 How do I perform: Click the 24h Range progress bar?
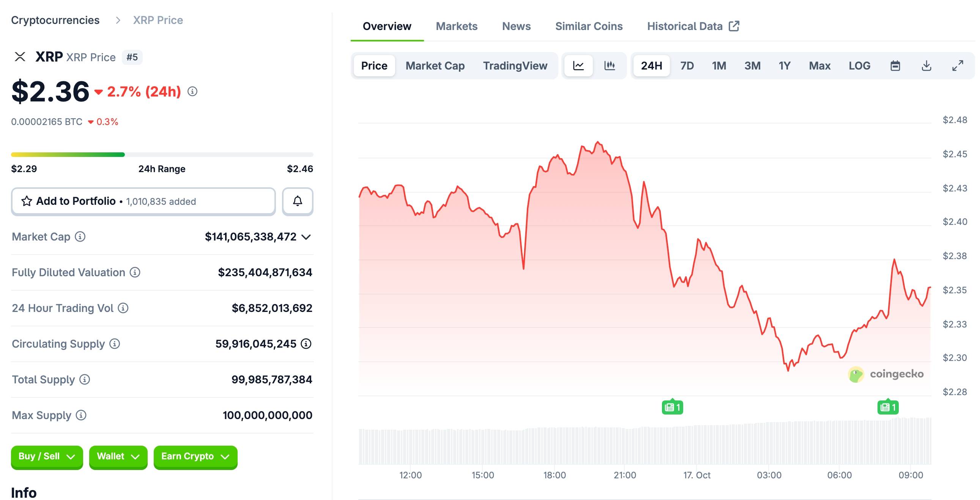(x=162, y=155)
